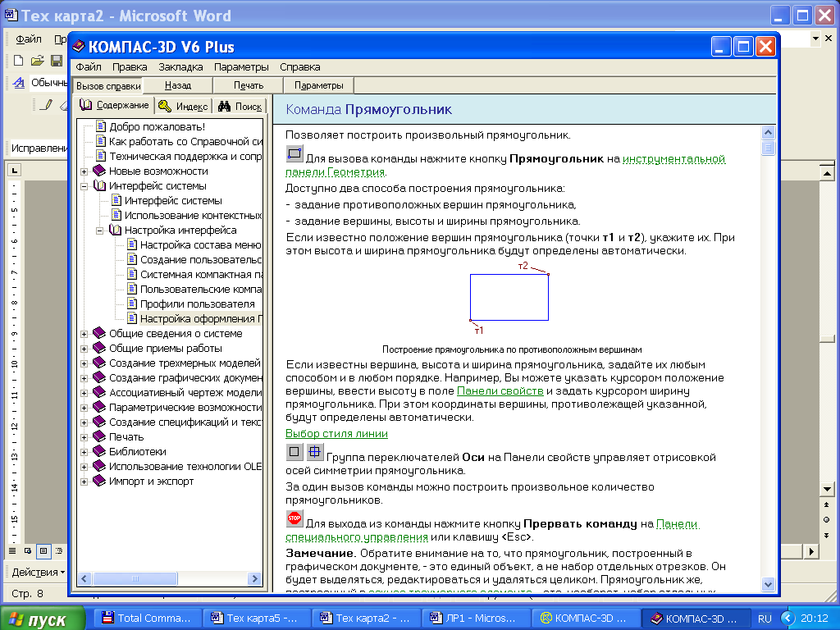Screen dimensions: 840x630
Task: Click the help content scroll-down arrow
Action: point(768,584)
